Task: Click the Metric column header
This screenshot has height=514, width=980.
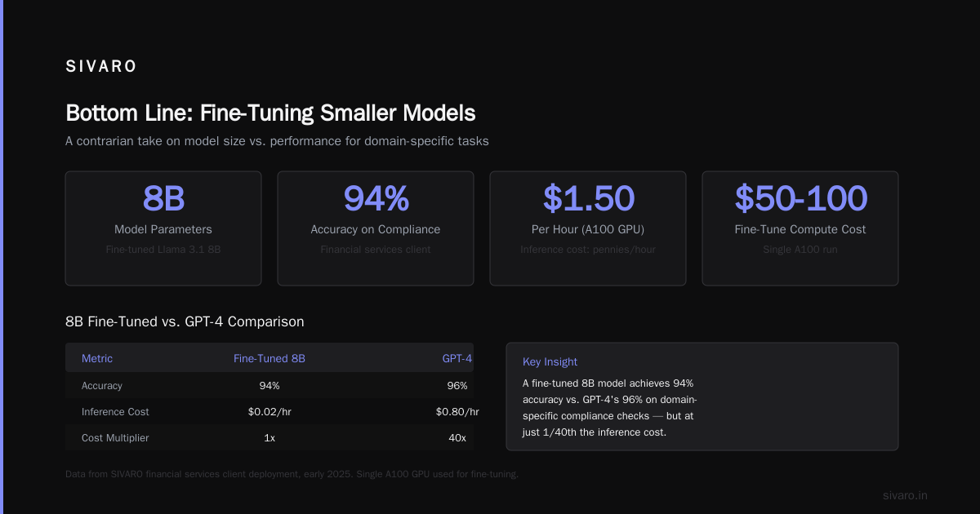Action: 97,358
